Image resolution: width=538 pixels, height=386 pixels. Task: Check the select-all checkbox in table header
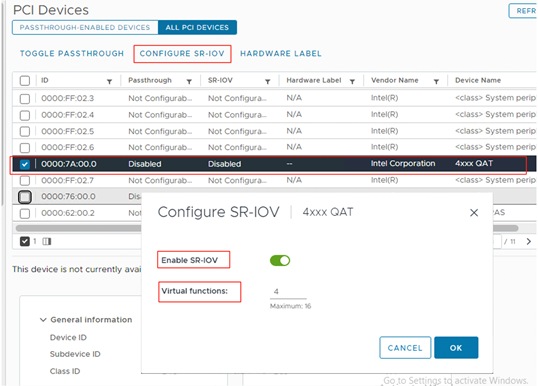coord(25,81)
